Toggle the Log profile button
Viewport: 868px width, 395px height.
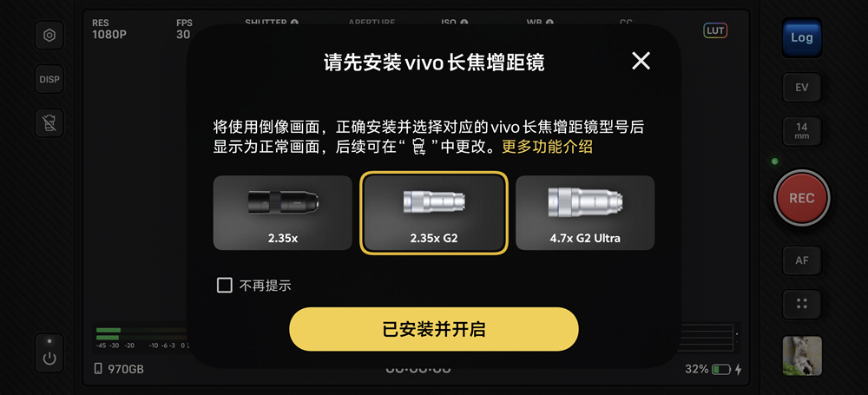[x=801, y=37]
